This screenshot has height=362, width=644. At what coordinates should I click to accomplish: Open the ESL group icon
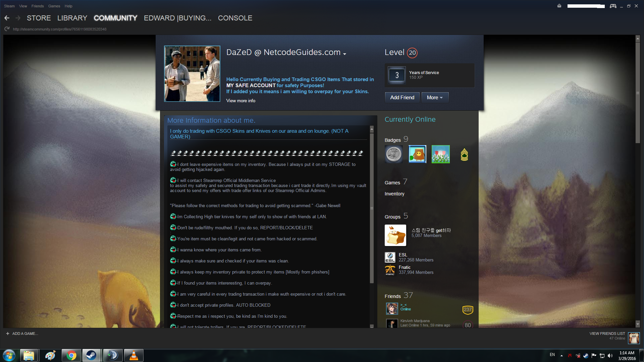(390, 257)
